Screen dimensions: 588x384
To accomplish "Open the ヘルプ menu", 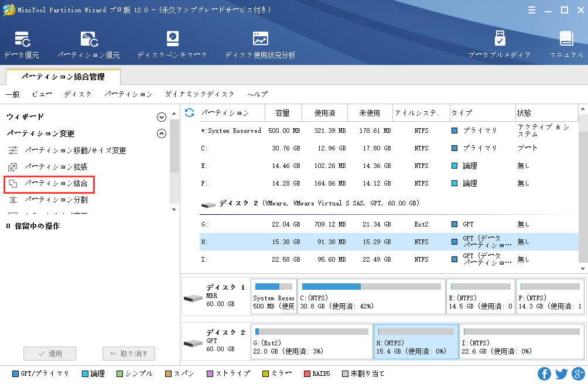I will (x=257, y=94).
